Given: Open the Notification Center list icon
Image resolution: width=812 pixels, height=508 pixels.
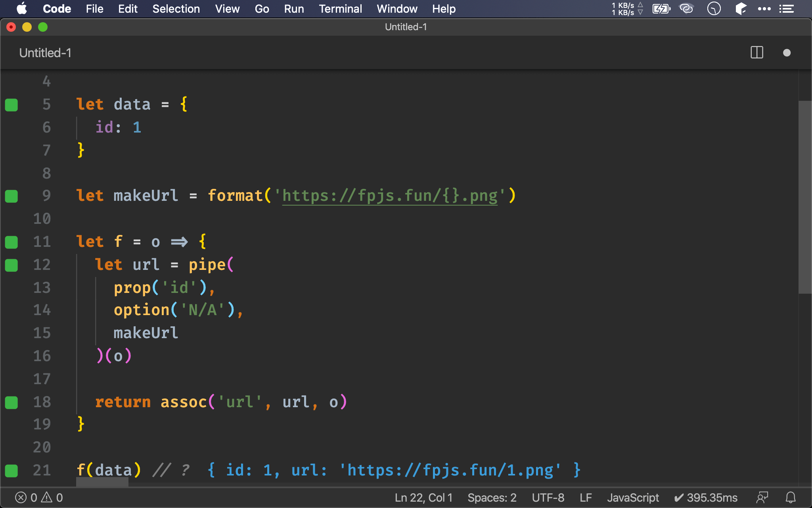Looking at the screenshot, I should (x=787, y=9).
